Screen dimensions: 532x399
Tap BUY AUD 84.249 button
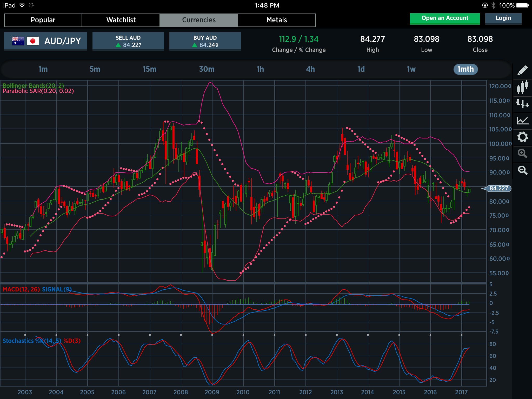click(x=205, y=41)
